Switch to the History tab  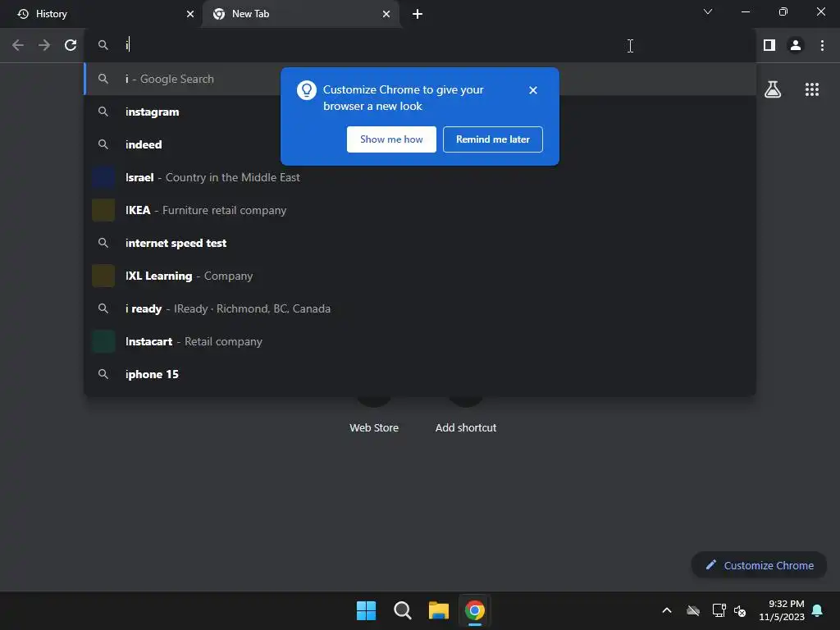101,14
